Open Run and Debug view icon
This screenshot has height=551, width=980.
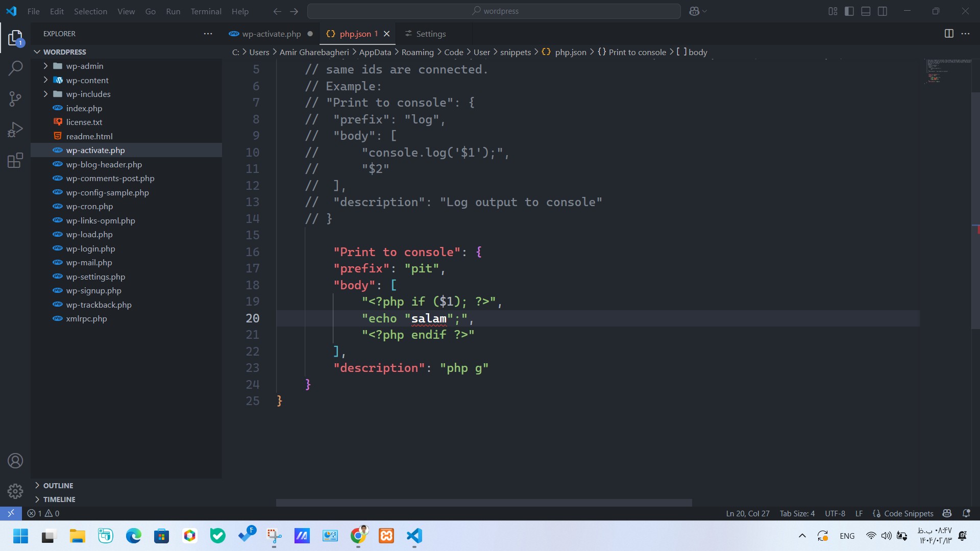[15, 130]
